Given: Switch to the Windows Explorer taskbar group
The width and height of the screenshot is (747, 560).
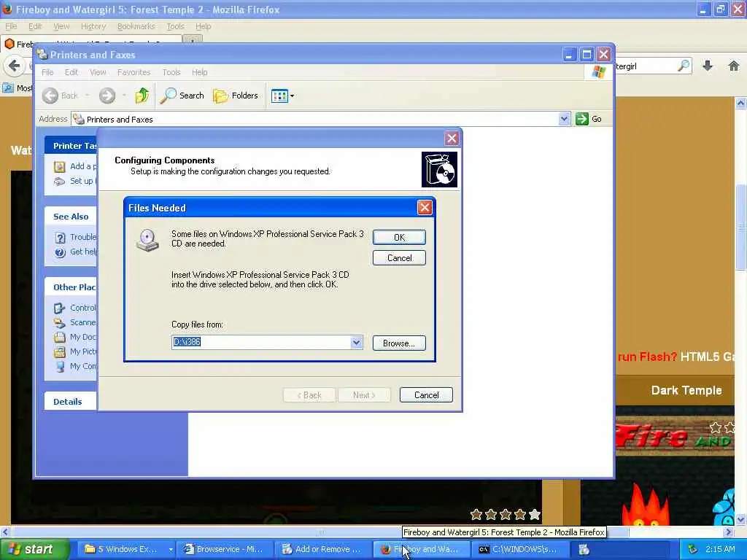Looking at the screenshot, I should [x=125, y=549].
